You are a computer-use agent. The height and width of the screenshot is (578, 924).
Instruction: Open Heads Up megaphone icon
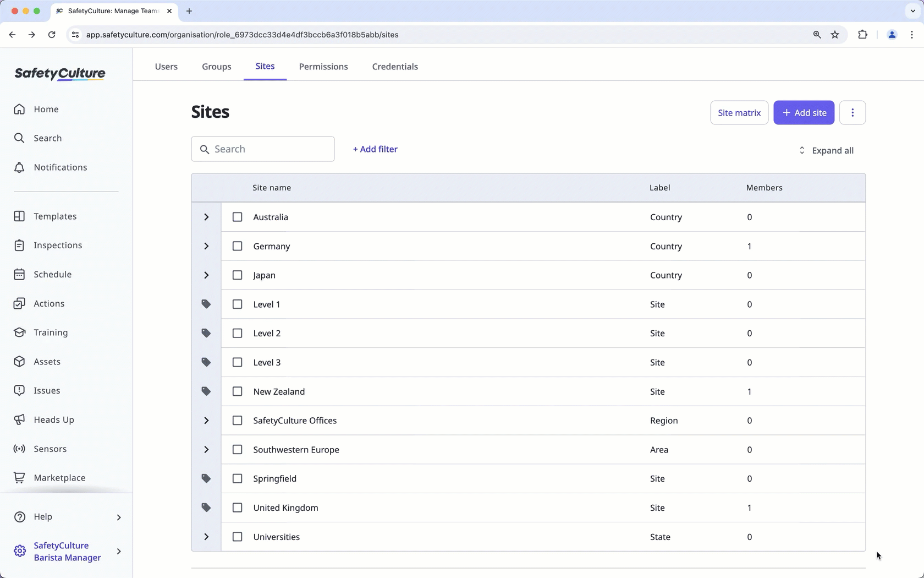pos(19,419)
